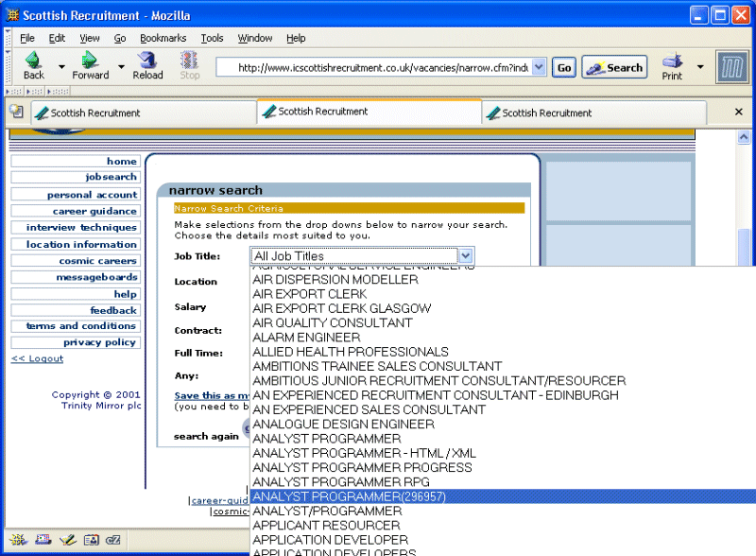Open the interview techniques sidebar link
The width and height of the screenshot is (756, 556).
pyautogui.click(x=76, y=227)
